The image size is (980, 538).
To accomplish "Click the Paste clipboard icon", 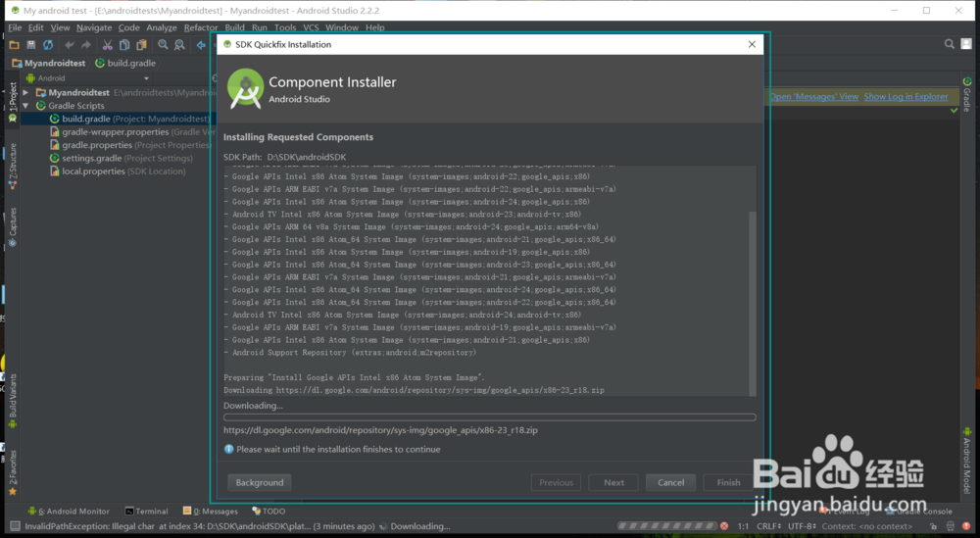I will [x=142, y=45].
